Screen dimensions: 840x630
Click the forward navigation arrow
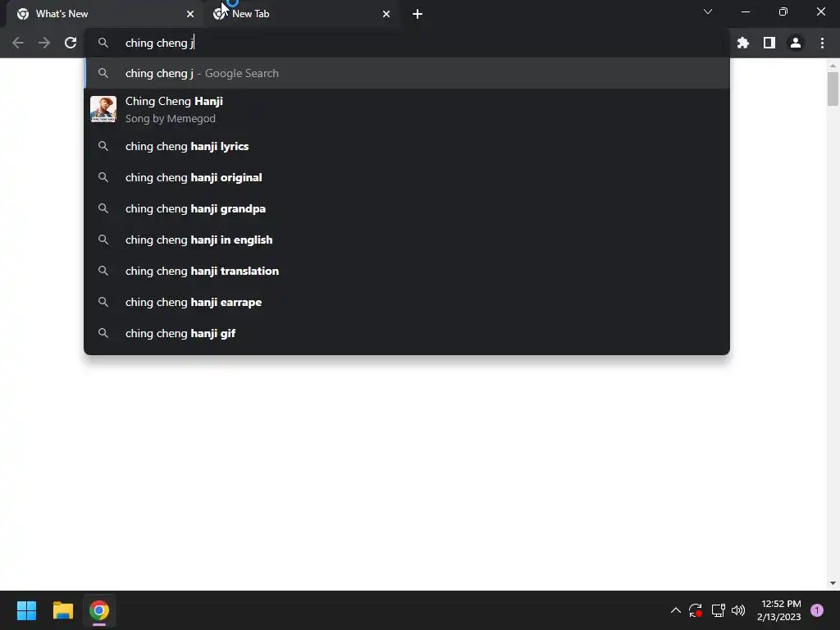tap(44, 43)
